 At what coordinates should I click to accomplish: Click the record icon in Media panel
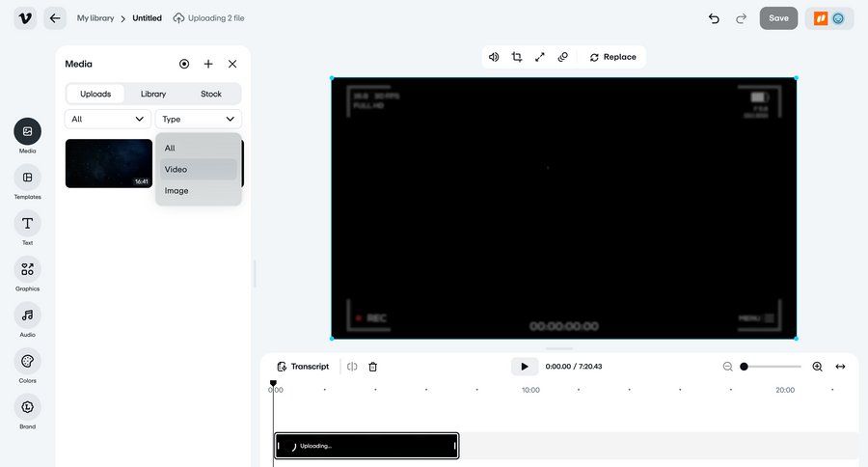point(184,64)
